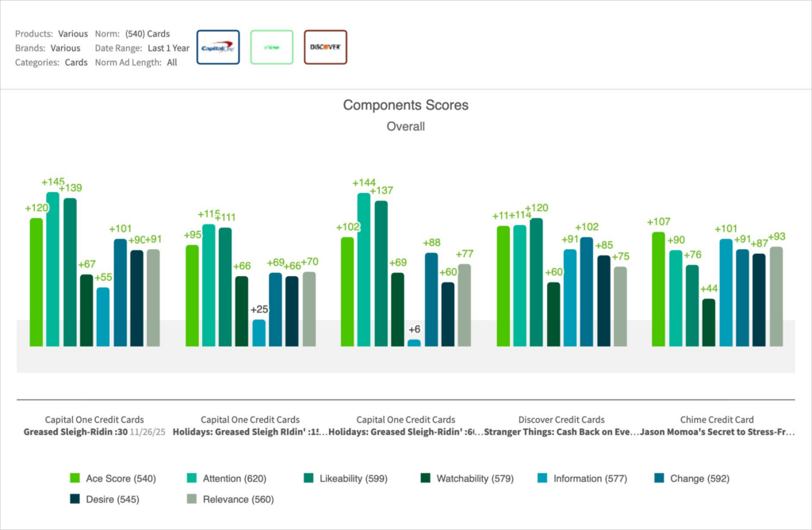812x530 pixels.
Task: Click the +145 Attention bar
Action: coord(52,269)
